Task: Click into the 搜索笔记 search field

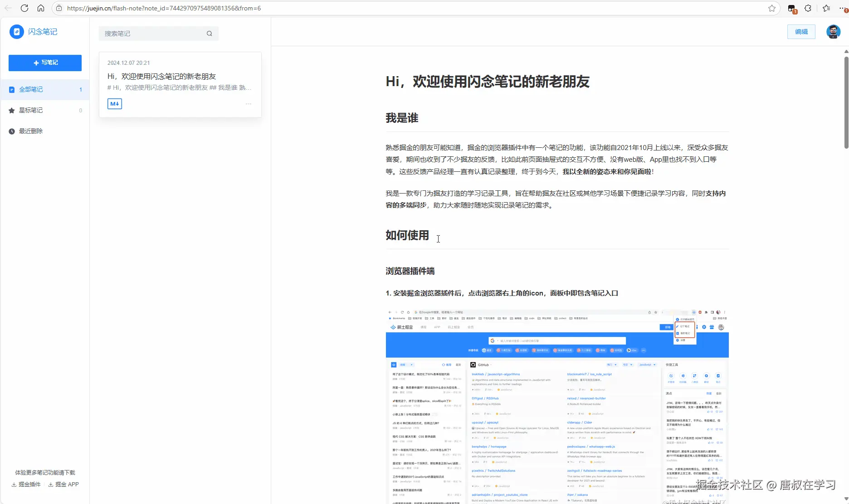Action: [150, 33]
